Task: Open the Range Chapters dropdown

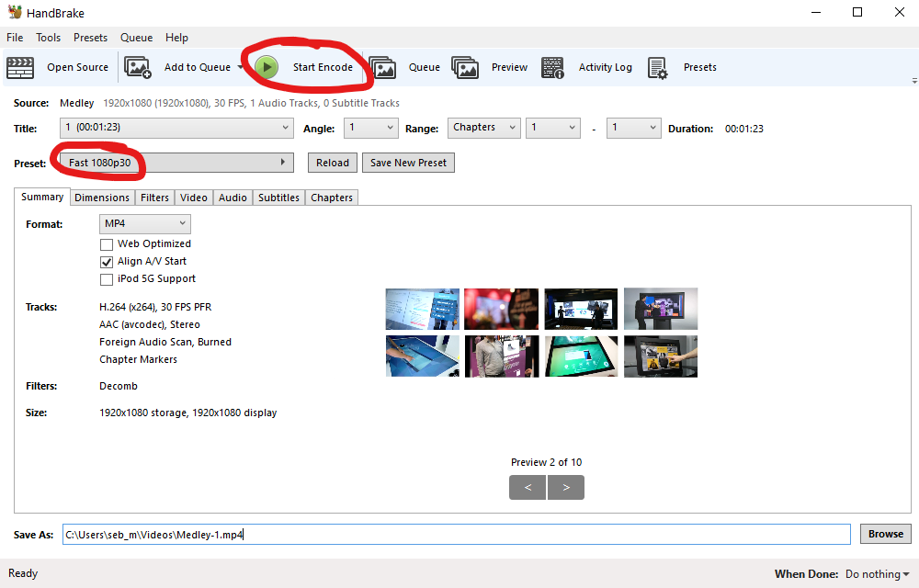Action: pos(483,128)
